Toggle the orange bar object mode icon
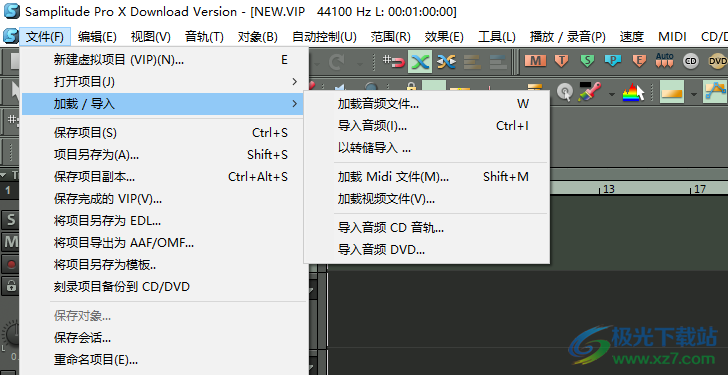Screen dimensions: 728x375 click(672, 92)
